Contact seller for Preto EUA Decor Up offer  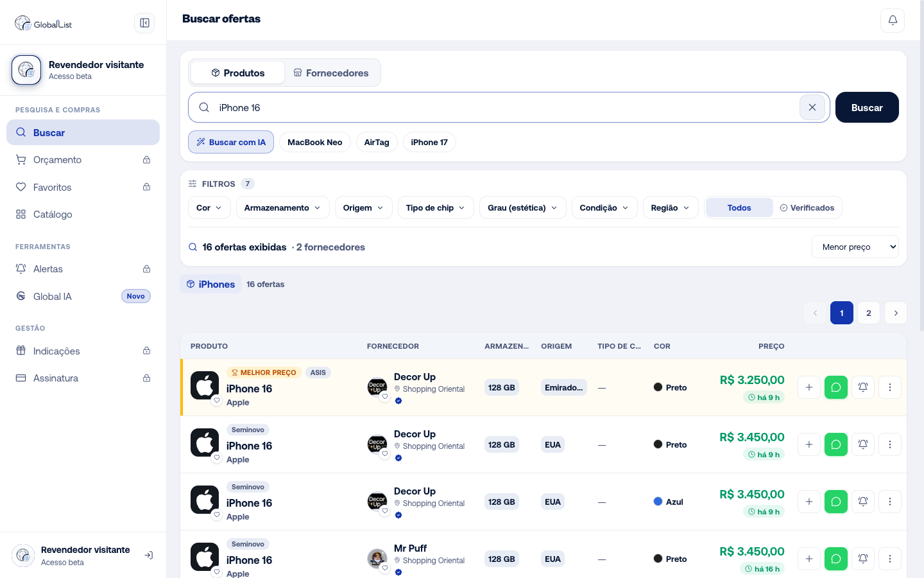836,444
